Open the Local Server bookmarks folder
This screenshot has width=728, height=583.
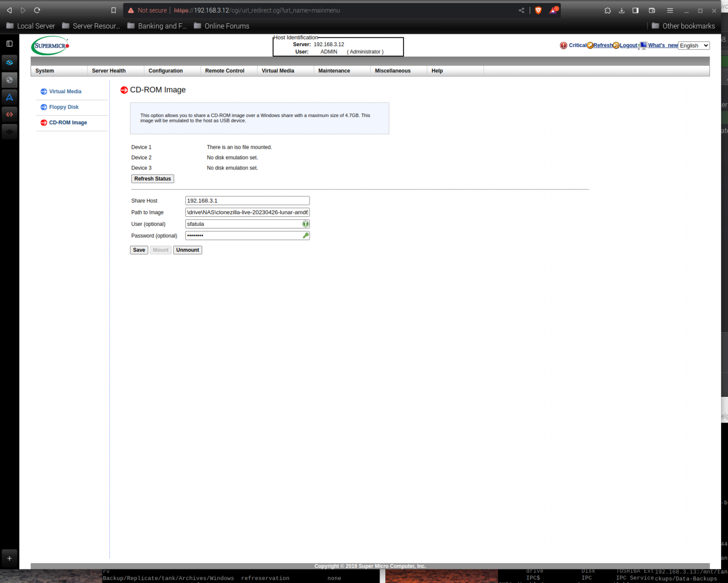click(31, 26)
